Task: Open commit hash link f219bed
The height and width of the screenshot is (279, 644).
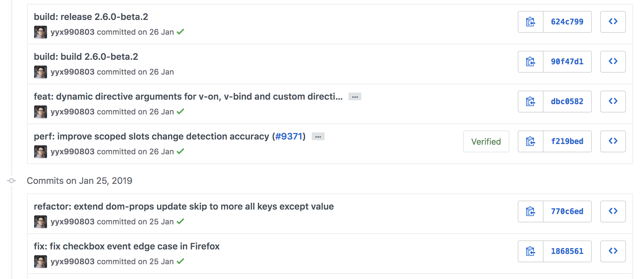Action: click(567, 141)
